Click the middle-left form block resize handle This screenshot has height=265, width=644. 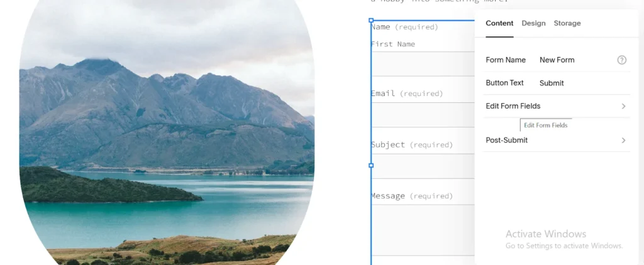click(x=371, y=166)
